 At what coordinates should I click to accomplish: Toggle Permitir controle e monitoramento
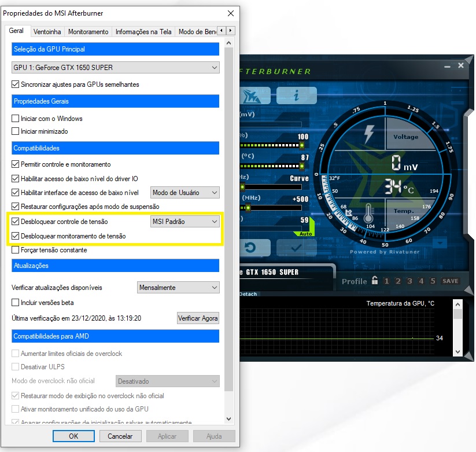coord(15,164)
